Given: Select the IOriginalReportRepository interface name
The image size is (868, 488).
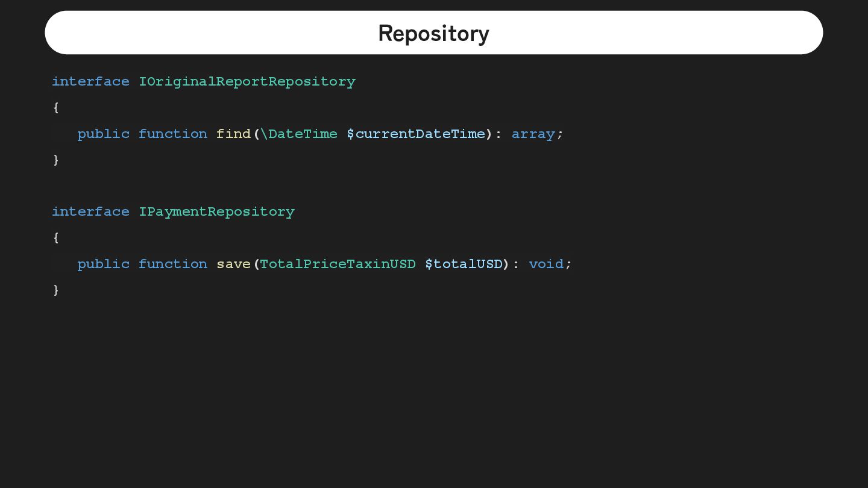Looking at the screenshot, I should 247,82.
